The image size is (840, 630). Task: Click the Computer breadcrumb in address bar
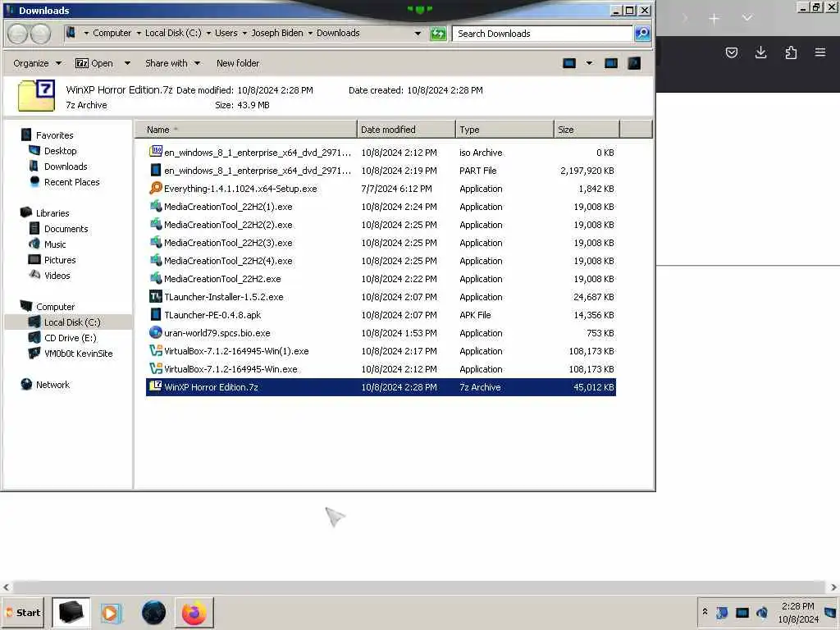(x=112, y=33)
